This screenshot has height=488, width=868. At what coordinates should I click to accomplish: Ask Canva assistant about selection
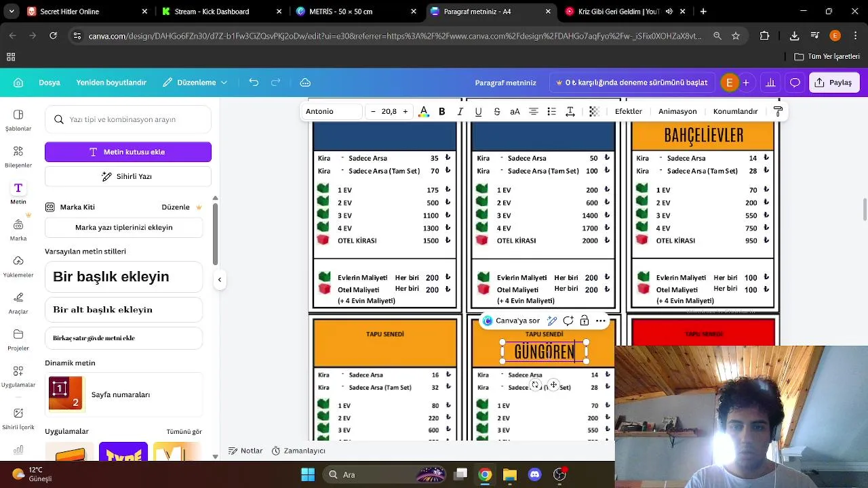(511, 321)
